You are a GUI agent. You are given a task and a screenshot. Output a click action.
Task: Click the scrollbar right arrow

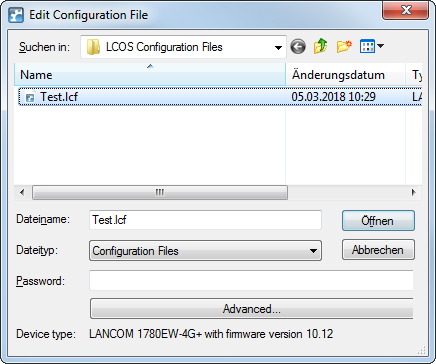click(414, 192)
